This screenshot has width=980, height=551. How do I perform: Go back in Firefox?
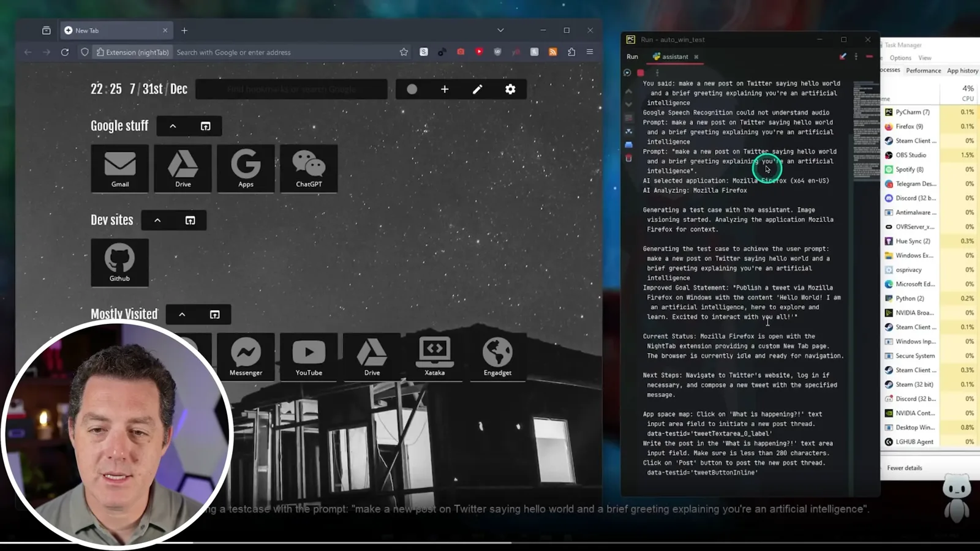point(28,52)
